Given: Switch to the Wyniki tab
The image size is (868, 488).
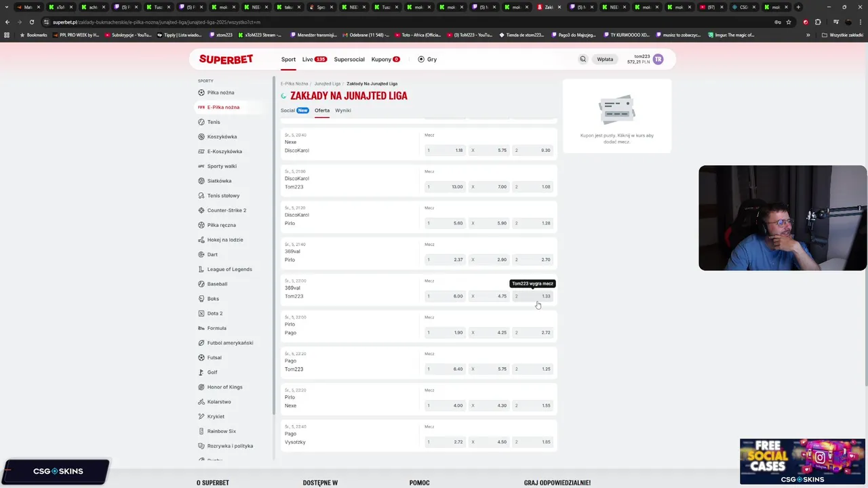Looking at the screenshot, I should coord(343,110).
